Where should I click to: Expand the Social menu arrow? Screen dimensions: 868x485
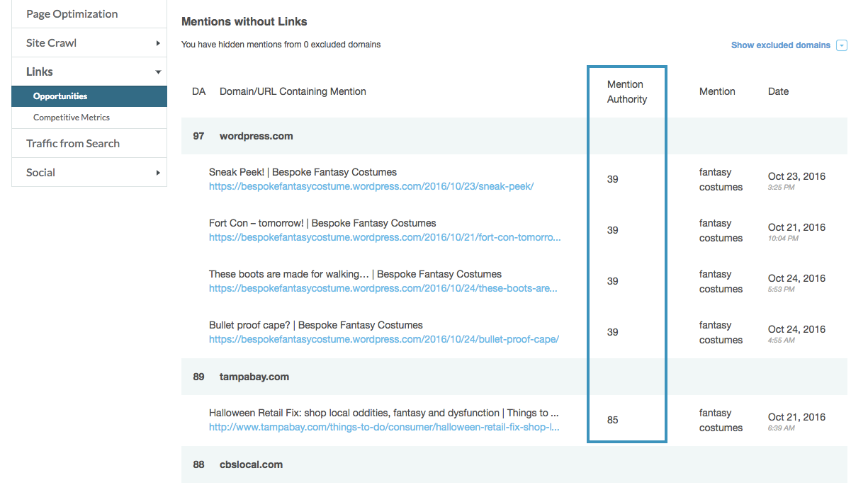coord(158,173)
